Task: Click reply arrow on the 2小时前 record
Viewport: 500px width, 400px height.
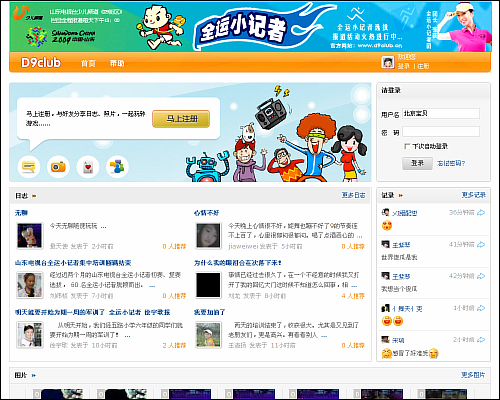Action: [x=481, y=340]
